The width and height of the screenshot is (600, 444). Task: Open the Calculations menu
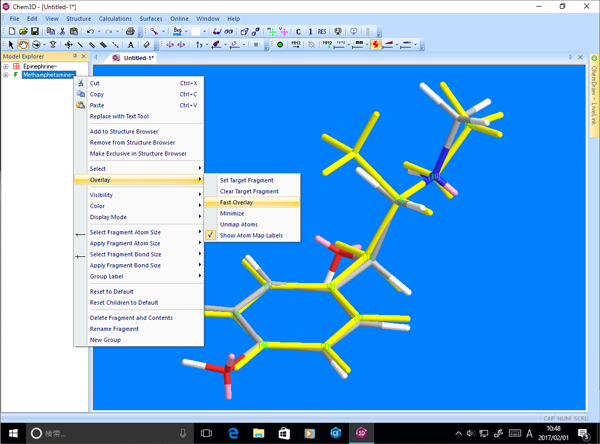(115, 18)
